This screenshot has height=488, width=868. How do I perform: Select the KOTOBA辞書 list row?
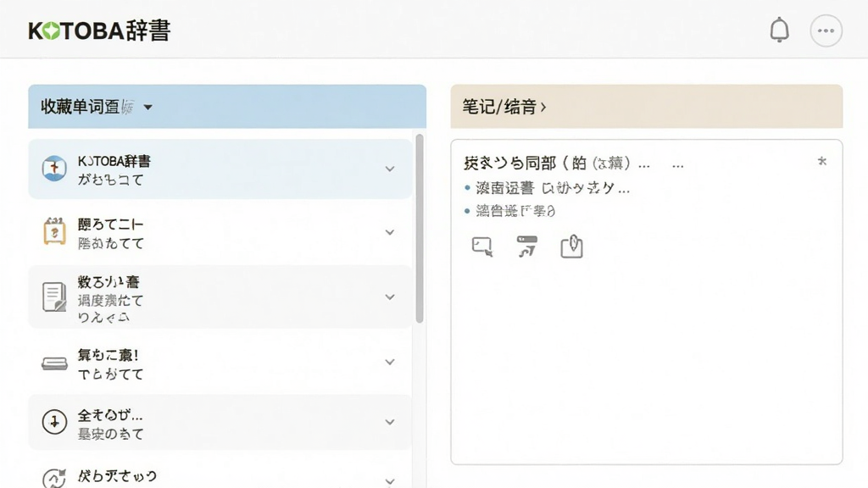pos(220,169)
